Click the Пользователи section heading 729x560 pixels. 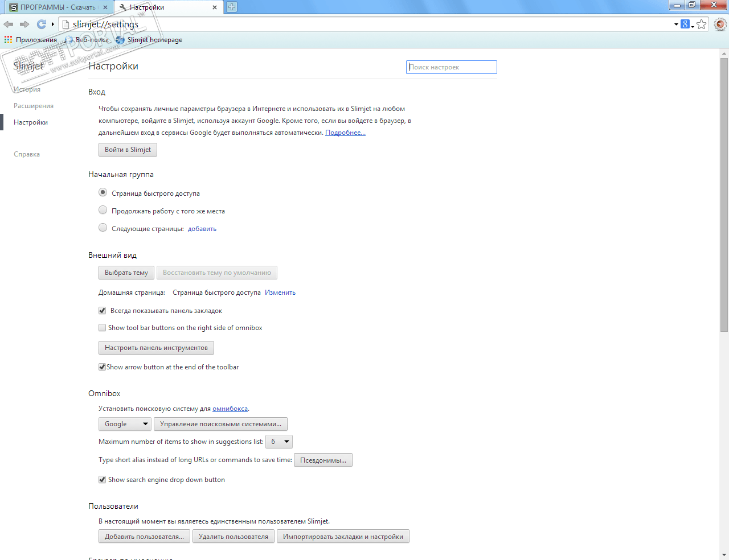113,506
